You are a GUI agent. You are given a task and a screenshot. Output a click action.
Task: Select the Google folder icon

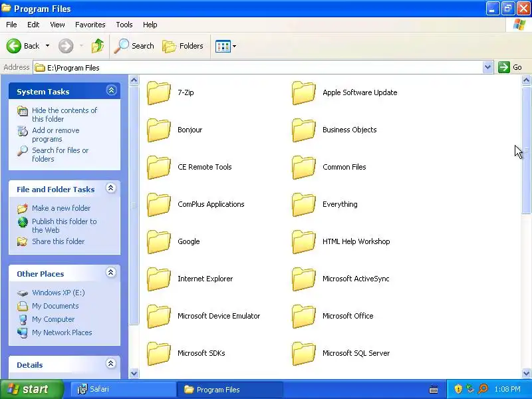(x=159, y=242)
